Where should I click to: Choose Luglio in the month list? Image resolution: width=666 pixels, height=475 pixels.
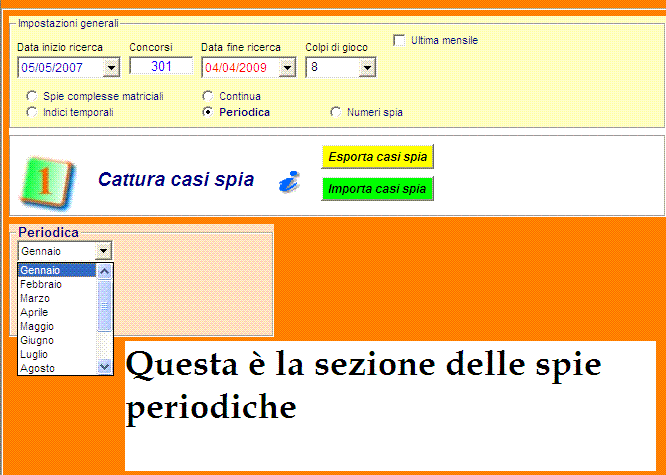coord(57,354)
